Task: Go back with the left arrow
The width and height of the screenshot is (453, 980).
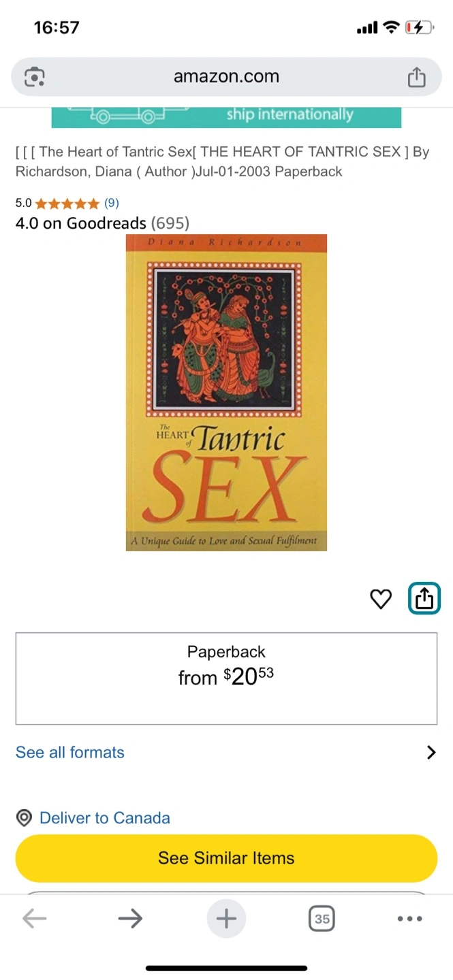Action: (x=34, y=919)
